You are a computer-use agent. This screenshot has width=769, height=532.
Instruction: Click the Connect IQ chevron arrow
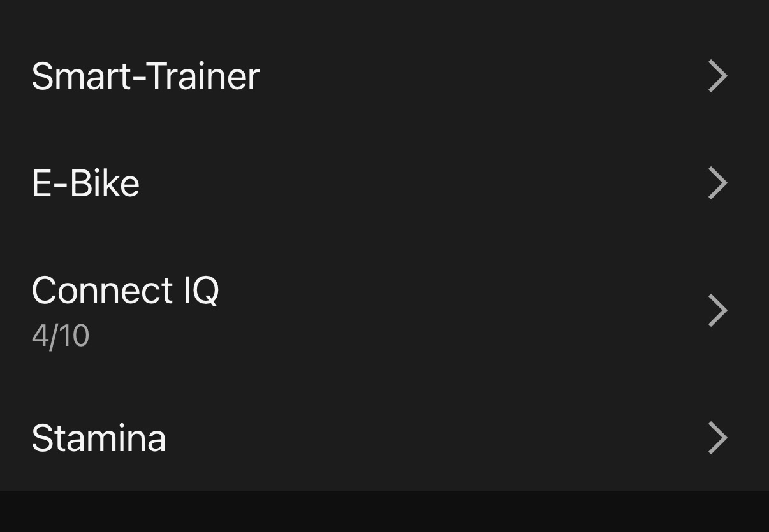pyautogui.click(x=718, y=311)
